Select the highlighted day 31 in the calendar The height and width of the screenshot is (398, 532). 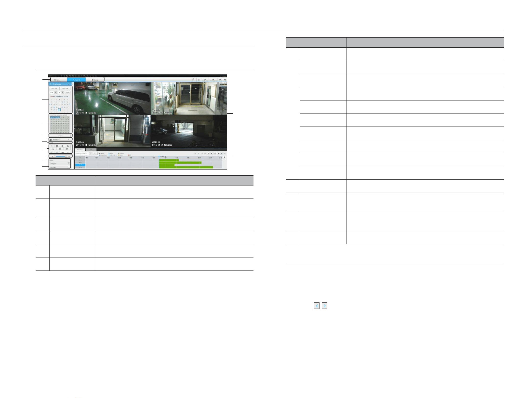pos(59,110)
